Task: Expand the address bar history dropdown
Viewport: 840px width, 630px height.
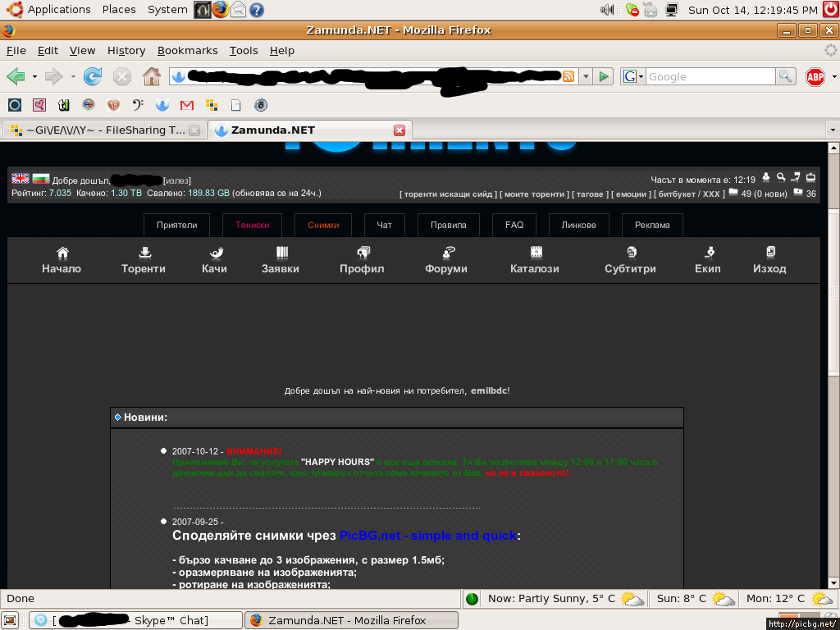Action: point(586,76)
